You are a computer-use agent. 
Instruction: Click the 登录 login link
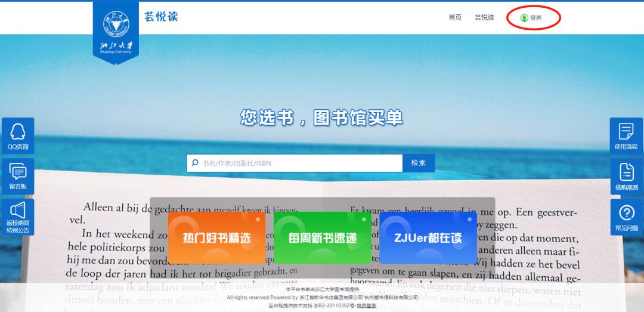(x=535, y=18)
